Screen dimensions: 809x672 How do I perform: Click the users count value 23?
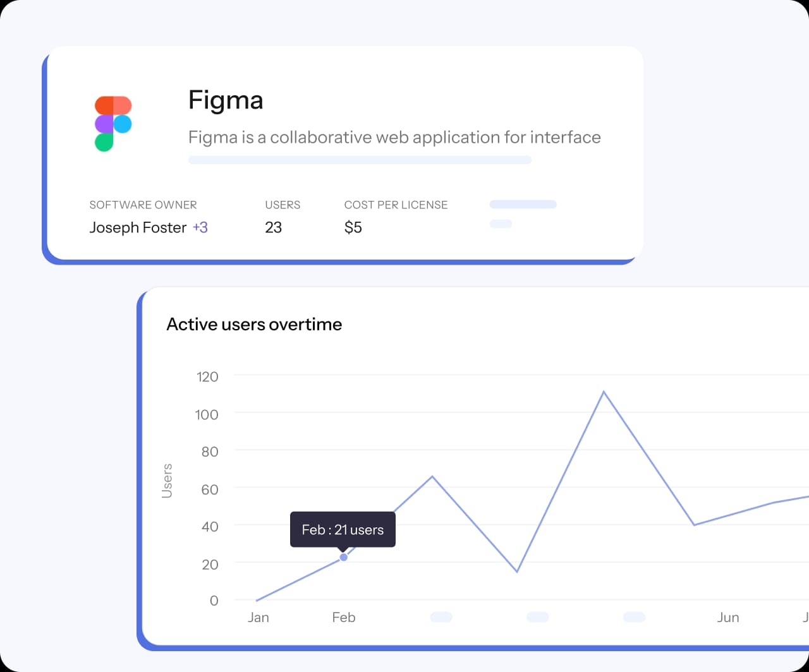click(x=273, y=227)
